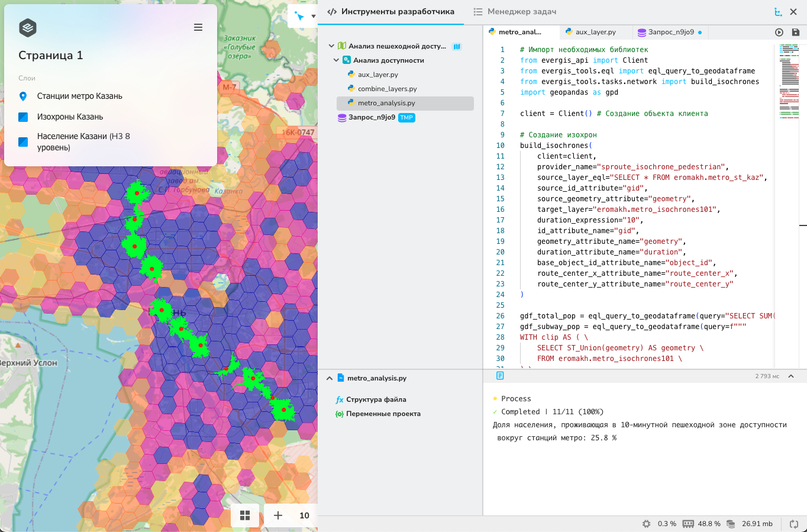This screenshot has height=532, width=807.
Task: Select Анализ пешеходной досту... project in tree
Action: [x=397, y=46]
